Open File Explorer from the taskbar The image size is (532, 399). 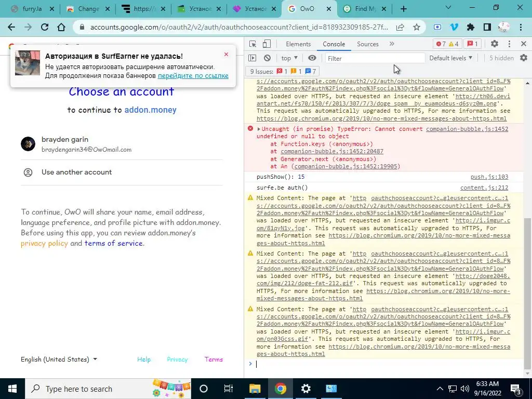tap(255, 389)
